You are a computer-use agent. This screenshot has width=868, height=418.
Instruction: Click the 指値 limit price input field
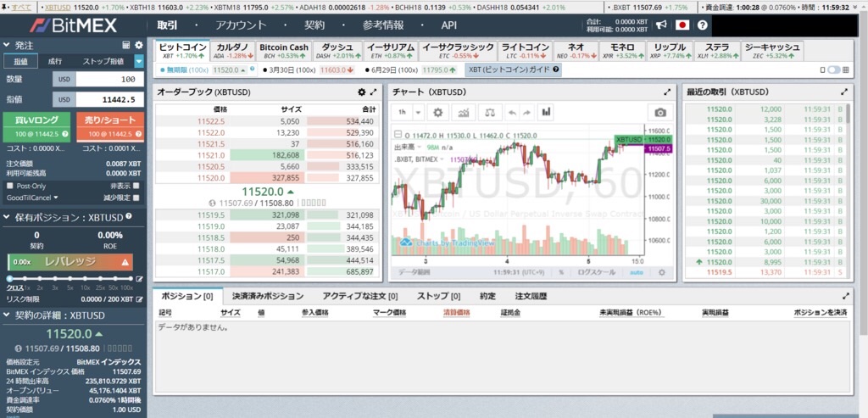coord(109,100)
